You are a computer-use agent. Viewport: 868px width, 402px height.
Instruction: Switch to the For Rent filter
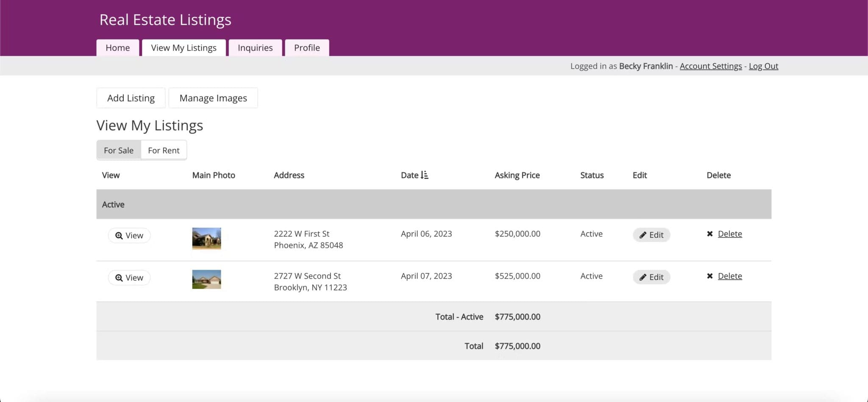coord(163,150)
